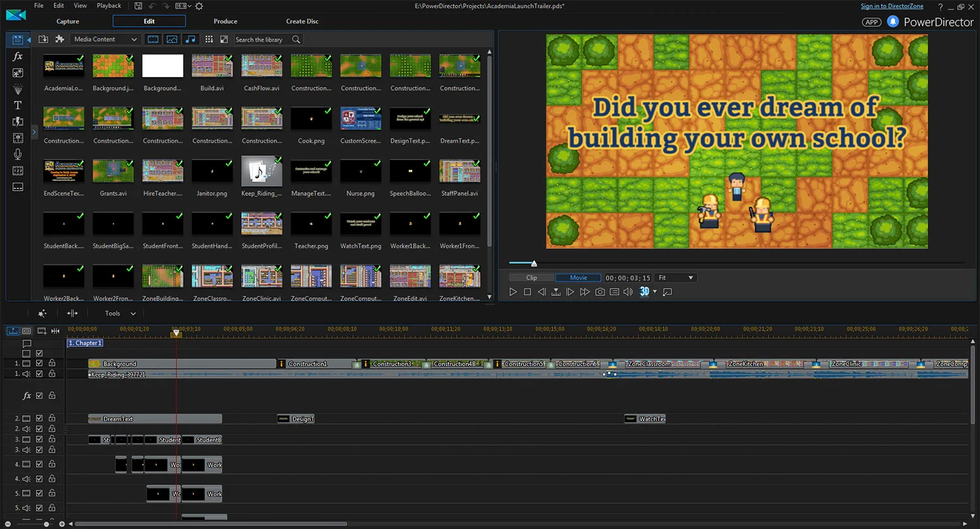The width and height of the screenshot is (980, 529).
Task: Switch library to grid view icon
Action: tap(209, 39)
